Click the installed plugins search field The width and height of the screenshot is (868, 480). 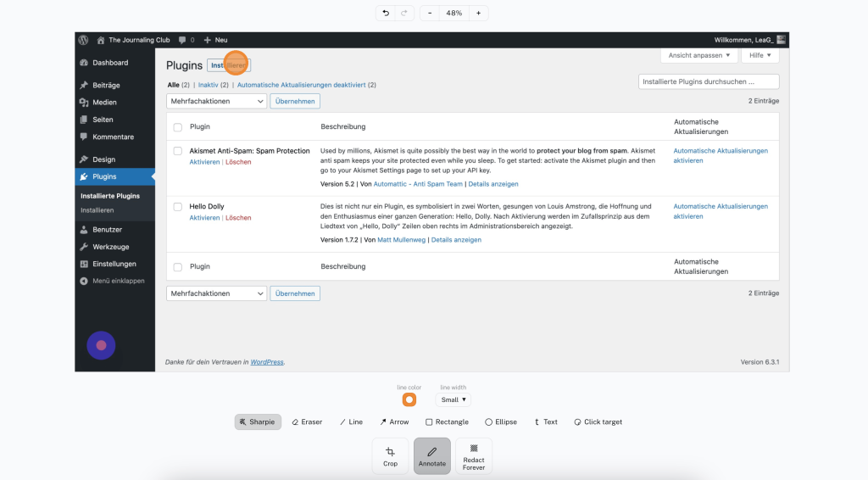tap(708, 82)
